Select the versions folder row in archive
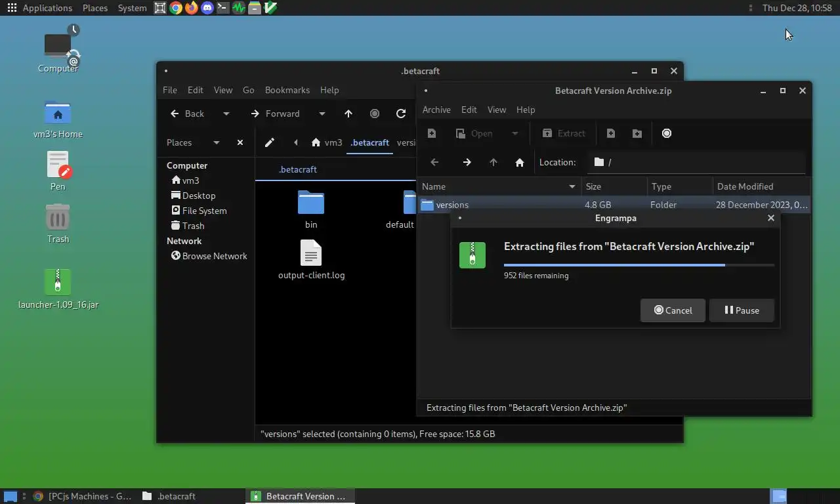The width and height of the screenshot is (840, 504). click(614, 205)
